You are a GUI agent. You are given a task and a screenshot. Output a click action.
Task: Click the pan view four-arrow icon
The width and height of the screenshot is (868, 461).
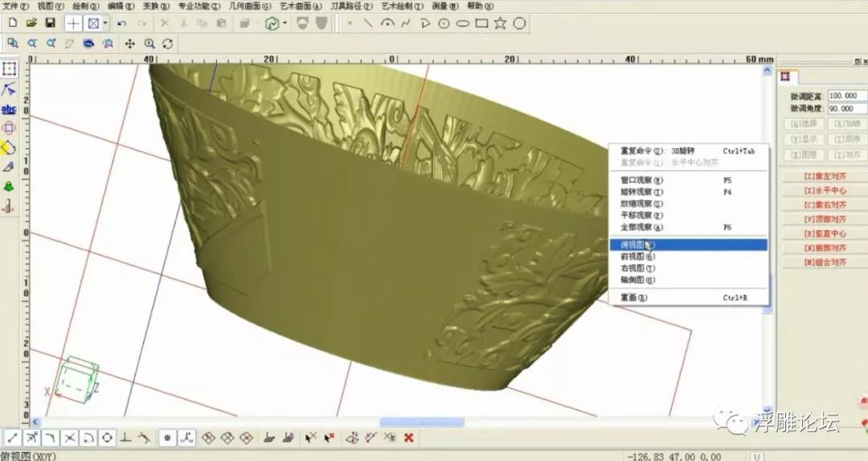(129, 43)
